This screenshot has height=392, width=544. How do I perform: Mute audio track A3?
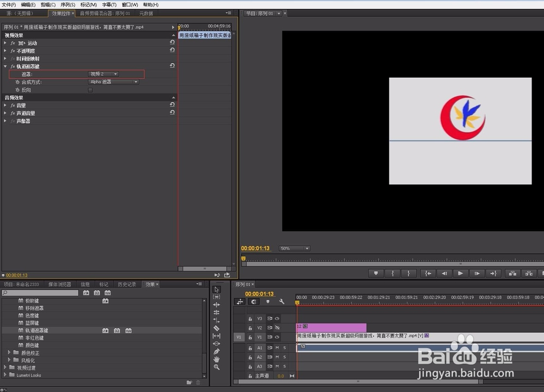[x=277, y=366]
